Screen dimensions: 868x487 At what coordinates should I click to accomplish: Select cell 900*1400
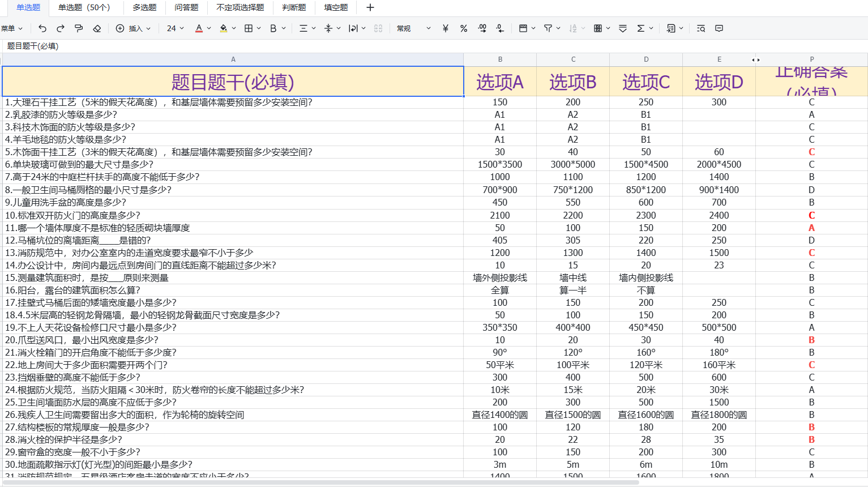[719, 190]
